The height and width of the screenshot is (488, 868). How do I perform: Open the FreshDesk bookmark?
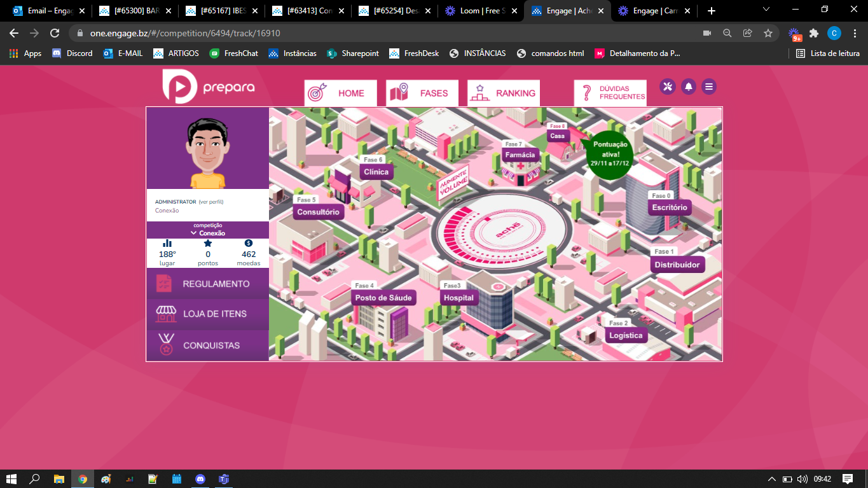click(x=414, y=53)
